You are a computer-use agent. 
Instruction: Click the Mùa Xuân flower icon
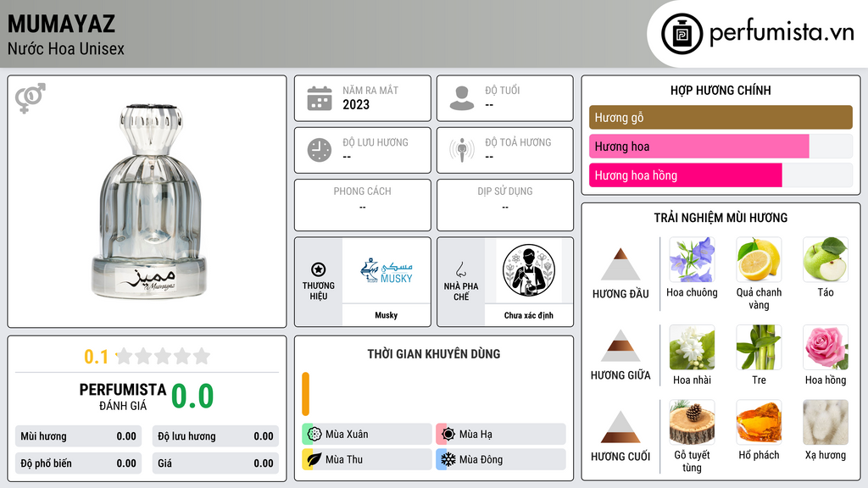[314, 435]
